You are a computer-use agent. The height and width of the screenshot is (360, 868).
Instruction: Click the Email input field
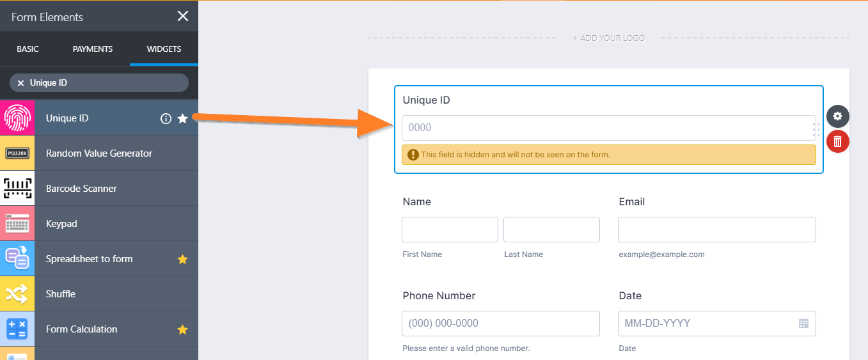pyautogui.click(x=716, y=230)
